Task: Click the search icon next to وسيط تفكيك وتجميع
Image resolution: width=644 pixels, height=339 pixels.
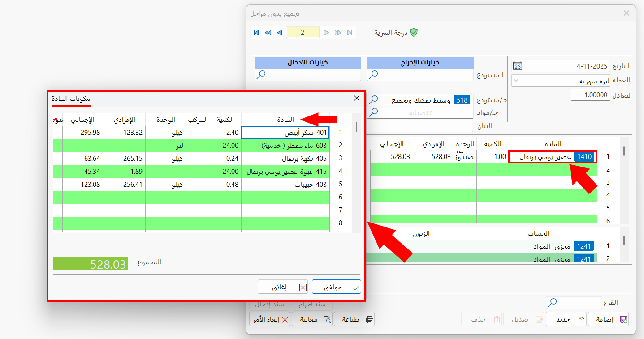Action: tap(374, 100)
